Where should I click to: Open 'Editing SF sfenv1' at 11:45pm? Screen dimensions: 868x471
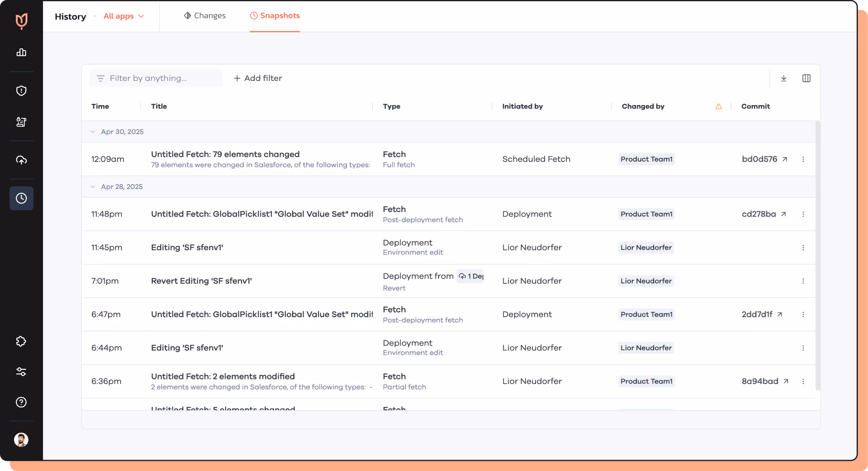(x=187, y=248)
